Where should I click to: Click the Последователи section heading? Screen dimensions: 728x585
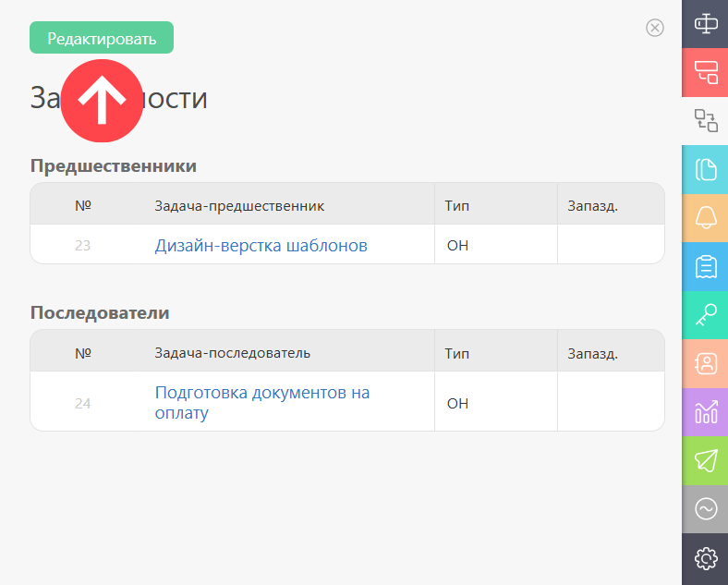[100, 312]
